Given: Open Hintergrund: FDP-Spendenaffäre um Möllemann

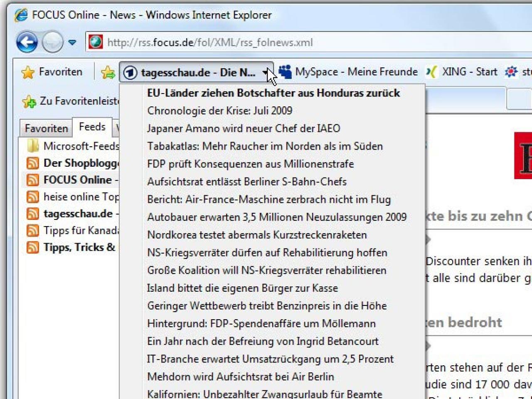Looking at the screenshot, I should tap(273, 323).
